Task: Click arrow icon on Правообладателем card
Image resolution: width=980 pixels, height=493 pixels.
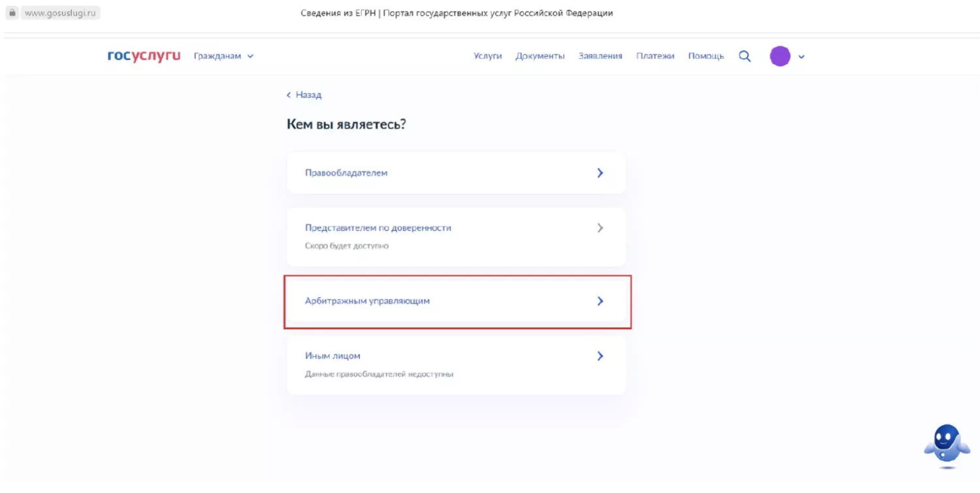Action: point(600,173)
